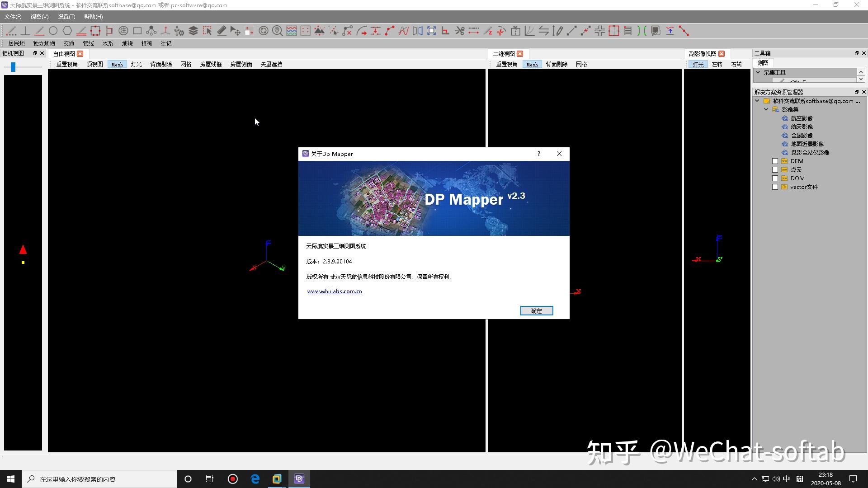The height and width of the screenshot is (488, 868).
Task: Open the 帮助(H) menu
Action: coord(93,17)
